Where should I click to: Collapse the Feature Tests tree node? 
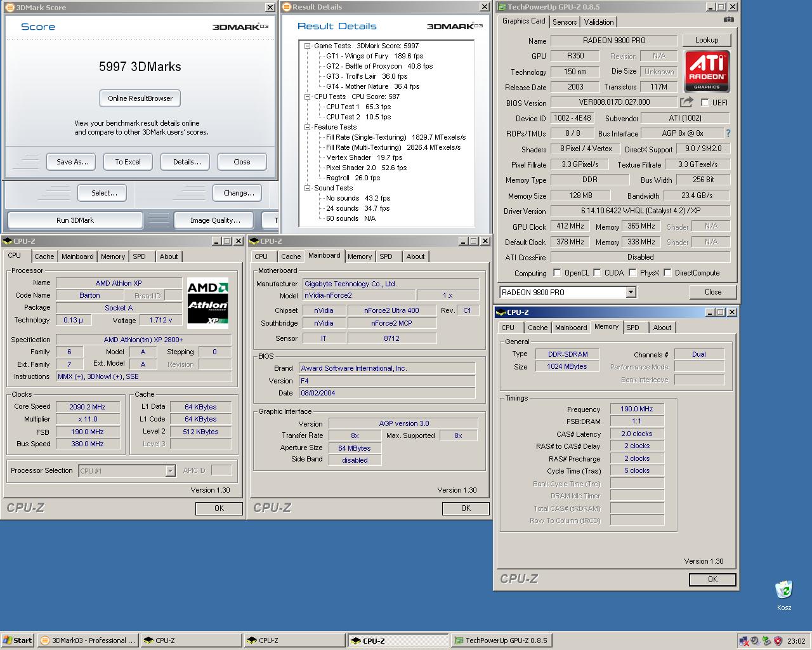308,127
